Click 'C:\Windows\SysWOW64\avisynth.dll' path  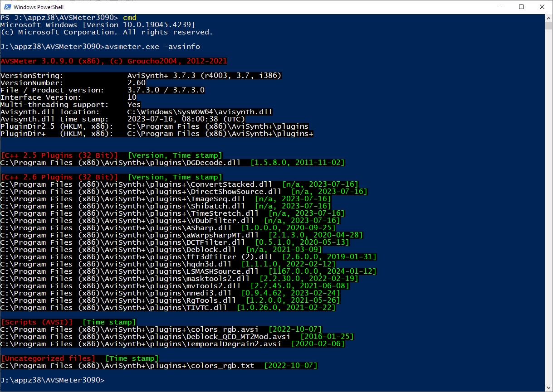click(200, 112)
